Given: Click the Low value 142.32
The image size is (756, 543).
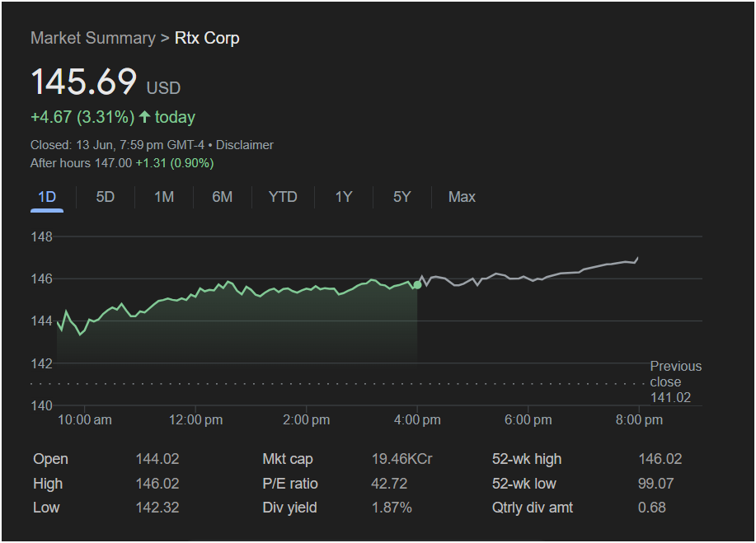Looking at the screenshot, I should (x=157, y=508).
